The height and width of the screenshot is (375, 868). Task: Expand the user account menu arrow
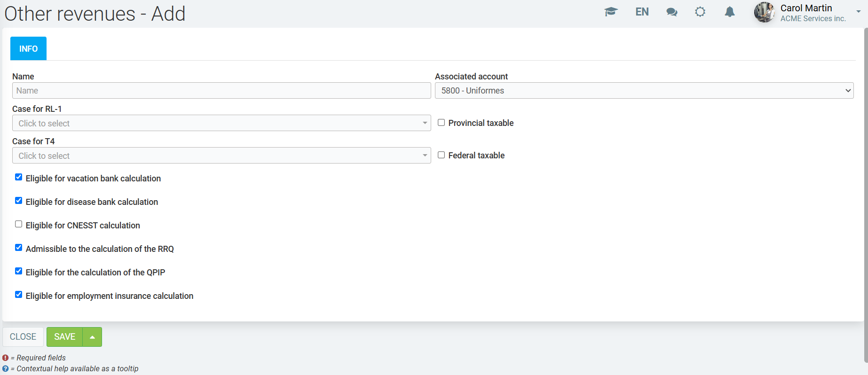point(858,12)
